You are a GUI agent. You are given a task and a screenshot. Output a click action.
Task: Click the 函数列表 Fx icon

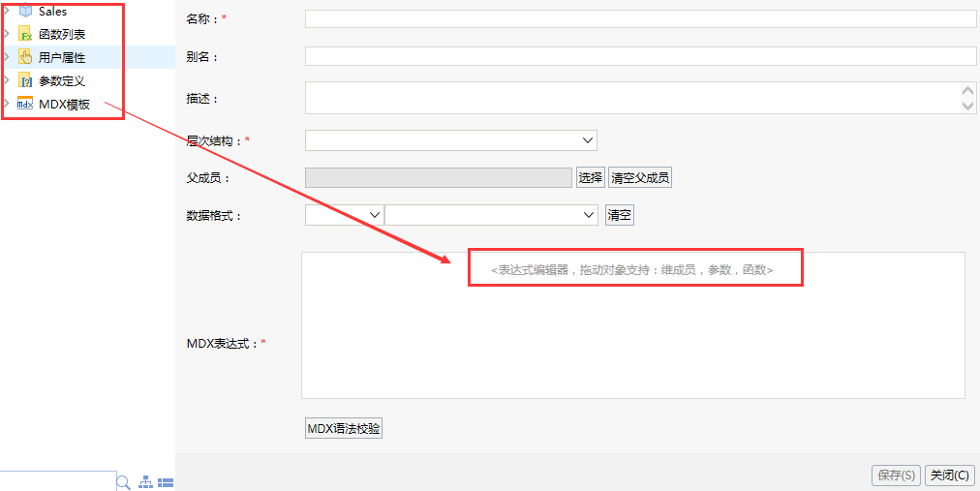[x=25, y=34]
